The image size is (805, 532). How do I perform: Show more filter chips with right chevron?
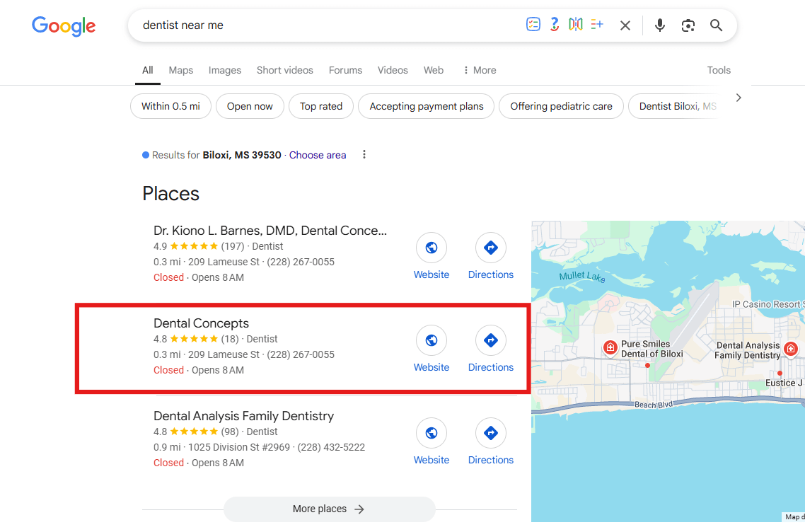[x=739, y=98]
